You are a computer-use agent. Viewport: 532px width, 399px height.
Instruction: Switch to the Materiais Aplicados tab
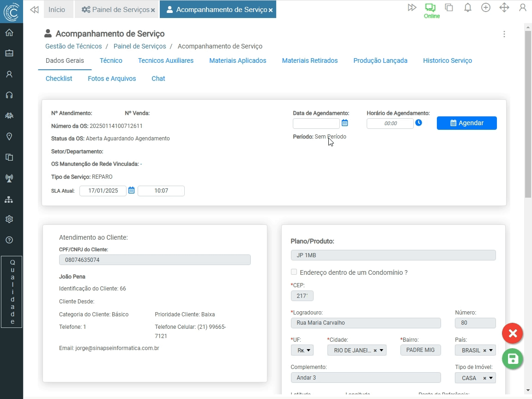pyautogui.click(x=238, y=60)
